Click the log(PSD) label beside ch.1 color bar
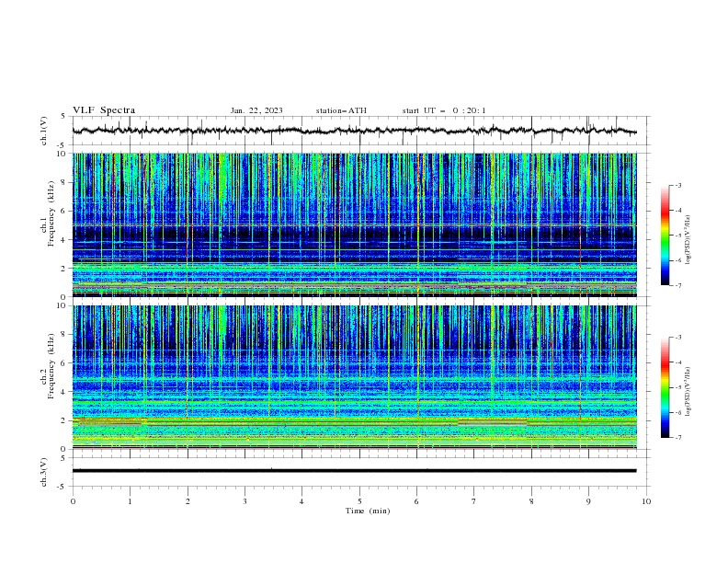728x563 pixels. [688, 240]
